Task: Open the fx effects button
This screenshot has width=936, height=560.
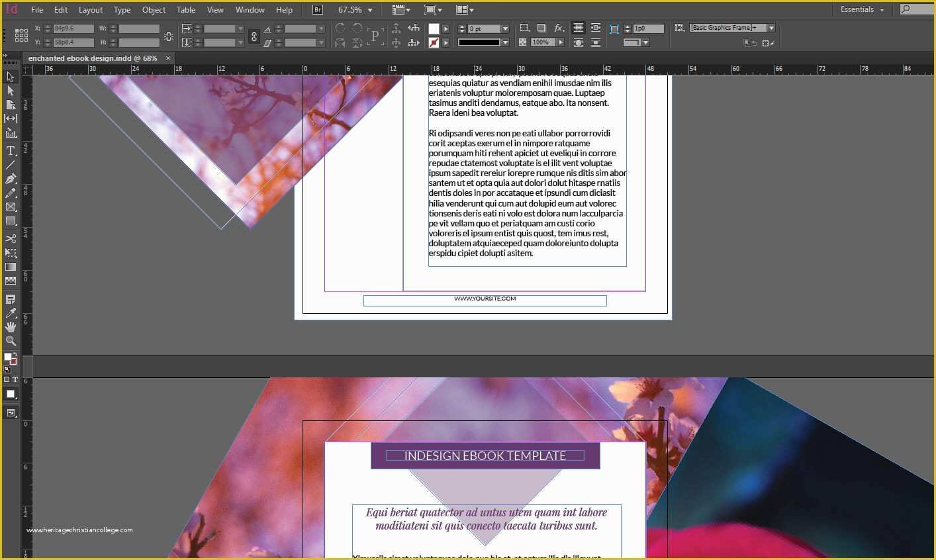Action: click(559, 28)
